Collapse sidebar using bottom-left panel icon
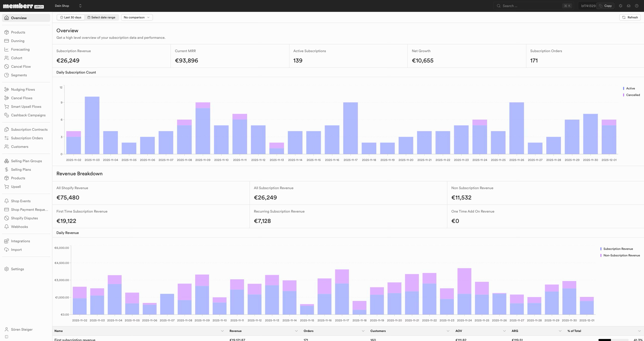 (7, 337)
